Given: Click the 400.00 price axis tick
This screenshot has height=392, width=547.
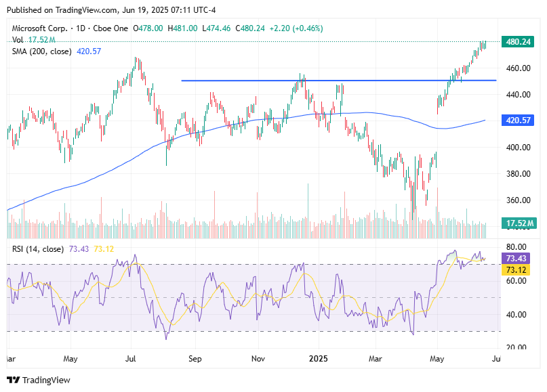Looking at the screenshot, I should 518,148.
